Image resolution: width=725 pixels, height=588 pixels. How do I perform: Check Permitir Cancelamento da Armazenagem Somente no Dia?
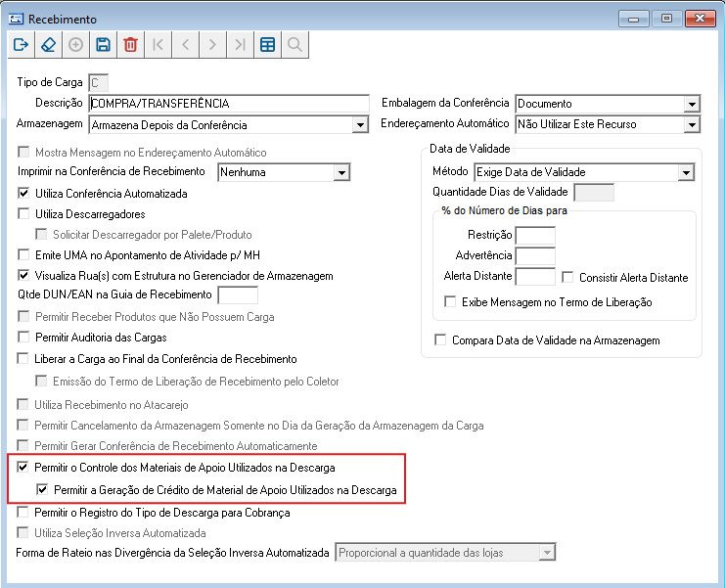point(23,425)
